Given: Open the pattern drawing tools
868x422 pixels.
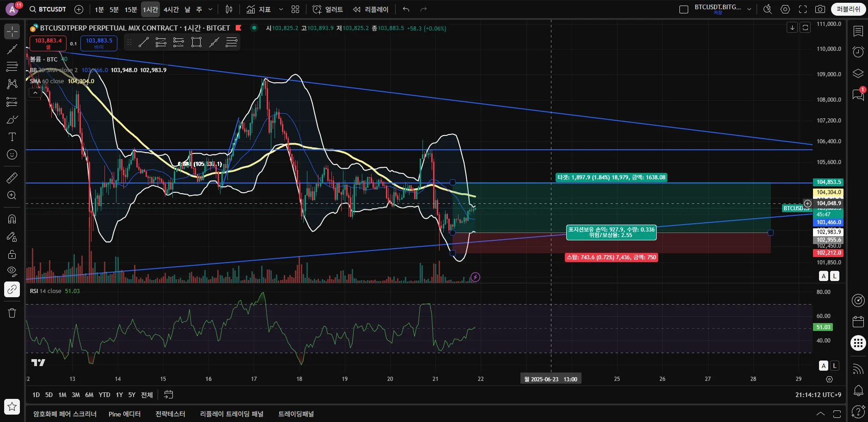Looking at the screenshot, I should coord(12,84).
